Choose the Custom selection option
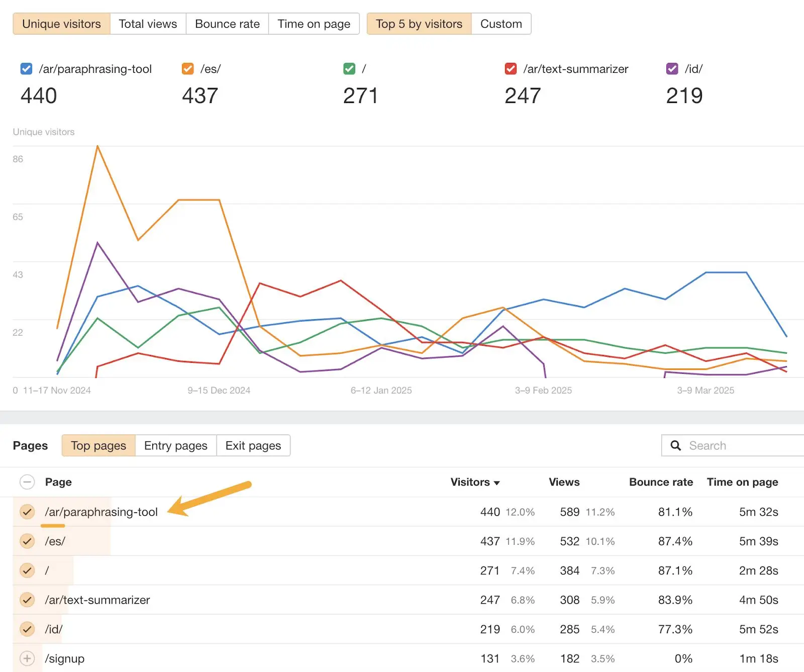Image resolution: width=804 pixels, height=672 pixels. 501,24
